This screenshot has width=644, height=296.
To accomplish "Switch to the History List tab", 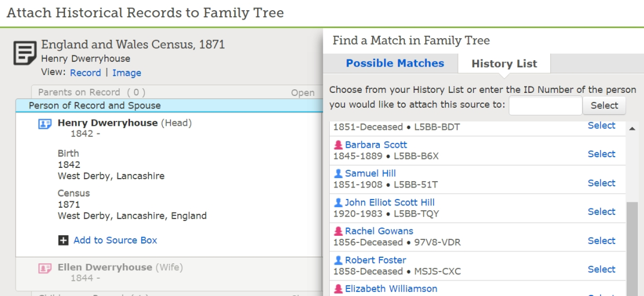I will tap(504, 64).
